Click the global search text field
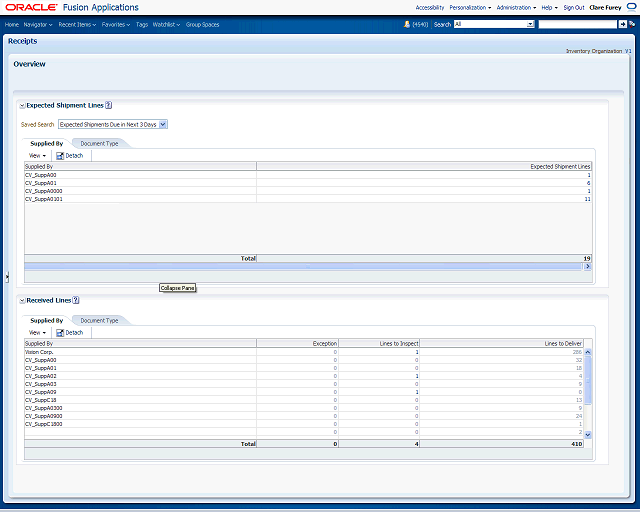640x512 pixels. 577,24
